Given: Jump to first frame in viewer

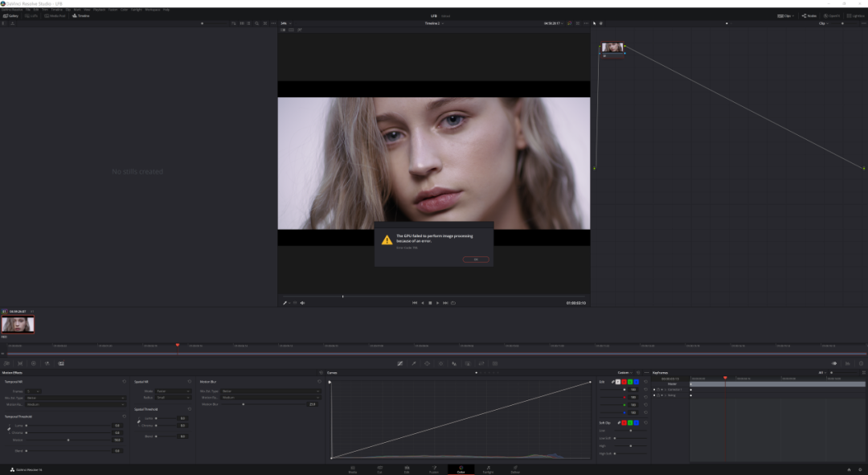Looking at the screenshot, I should [x=414, y=303].
